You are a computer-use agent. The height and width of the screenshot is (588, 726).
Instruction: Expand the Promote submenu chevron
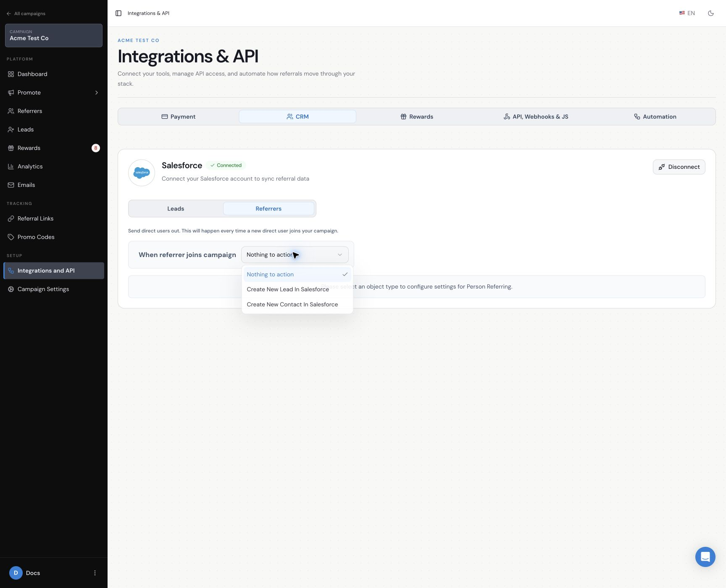(x=96, y=92)
